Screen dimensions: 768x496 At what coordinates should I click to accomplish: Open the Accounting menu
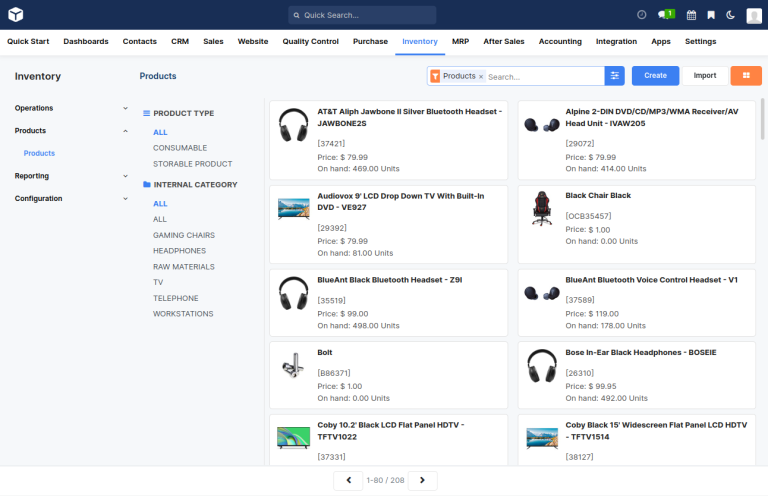(x=560, y=42)
